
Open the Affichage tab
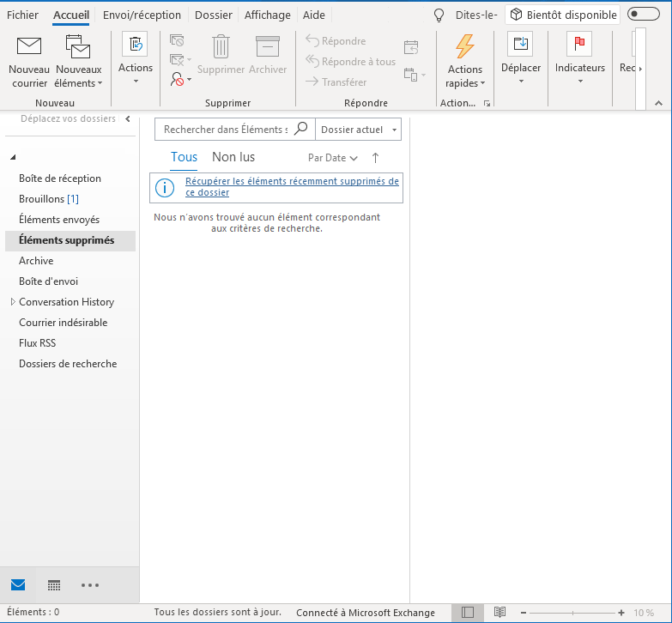268,15
